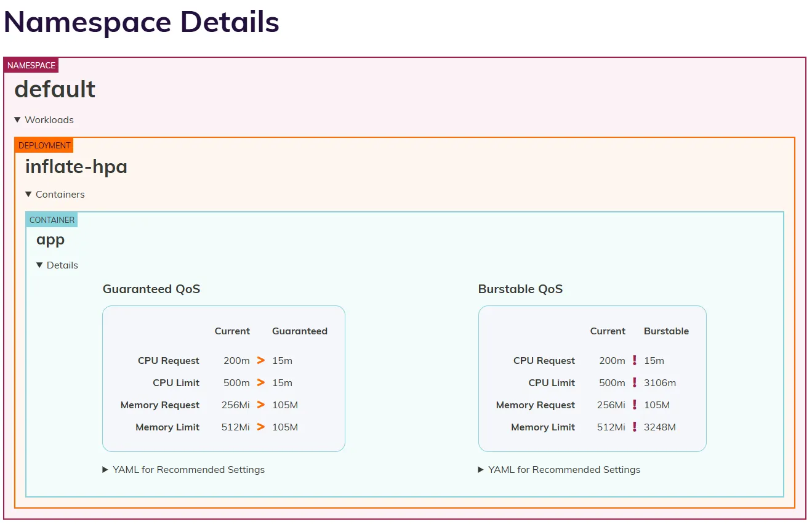This screenshot has height=524, width=812.
Task: Click the NAMESPACE badge label
Action: tap(31, 65)
